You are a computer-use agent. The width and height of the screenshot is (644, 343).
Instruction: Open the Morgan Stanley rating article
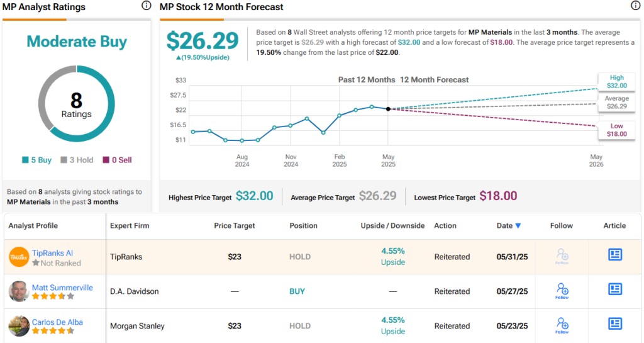coord(614,323)
